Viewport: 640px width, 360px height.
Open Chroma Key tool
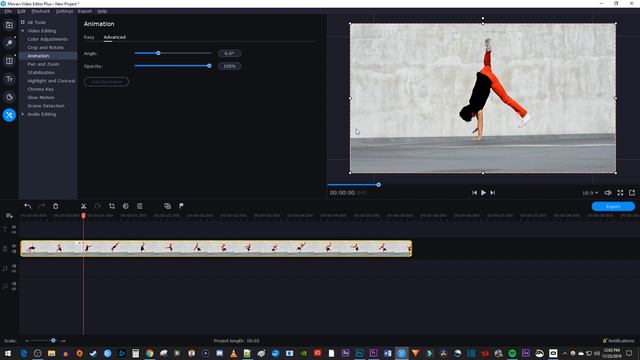40,89
